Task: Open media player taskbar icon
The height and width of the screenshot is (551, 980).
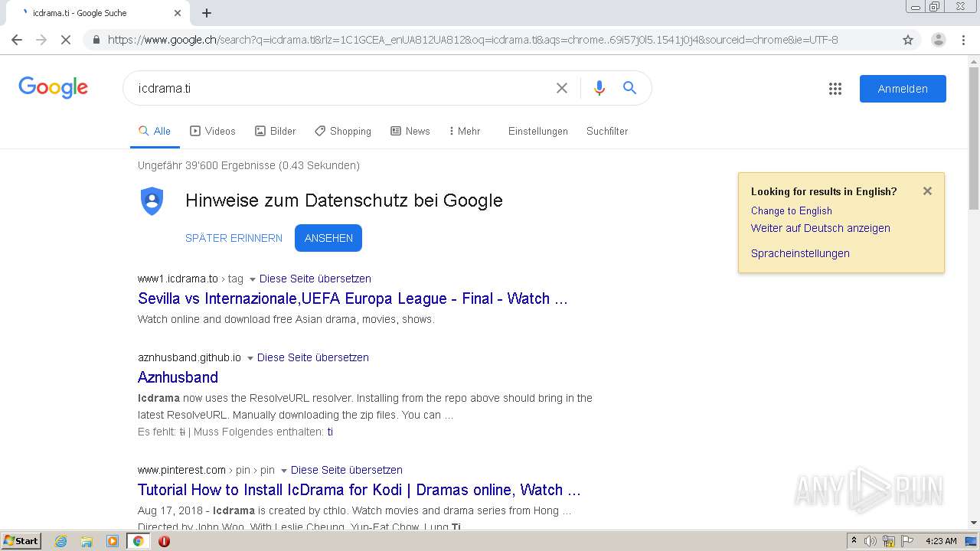Action: coord(113,541)
